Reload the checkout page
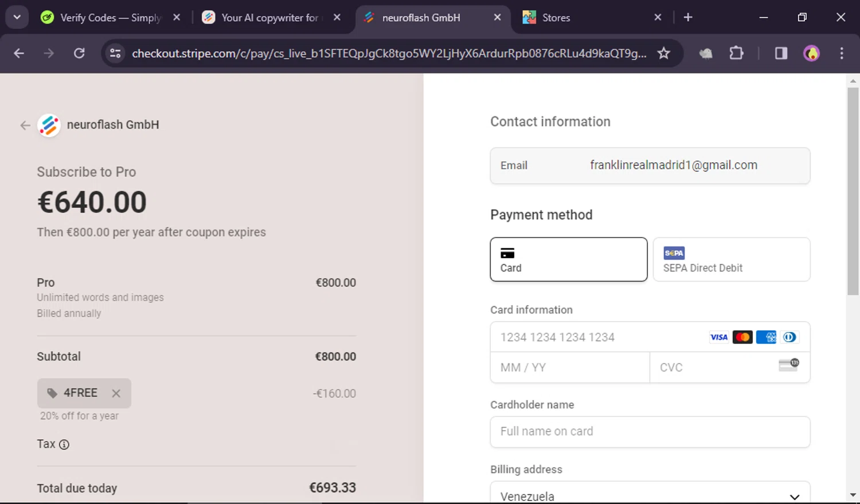 click(79, 53)
